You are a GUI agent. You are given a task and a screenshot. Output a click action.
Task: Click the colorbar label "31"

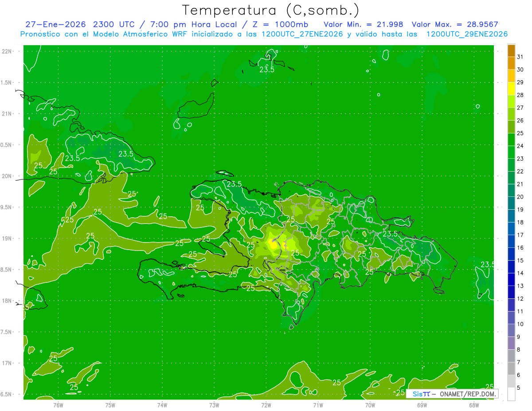520,57
